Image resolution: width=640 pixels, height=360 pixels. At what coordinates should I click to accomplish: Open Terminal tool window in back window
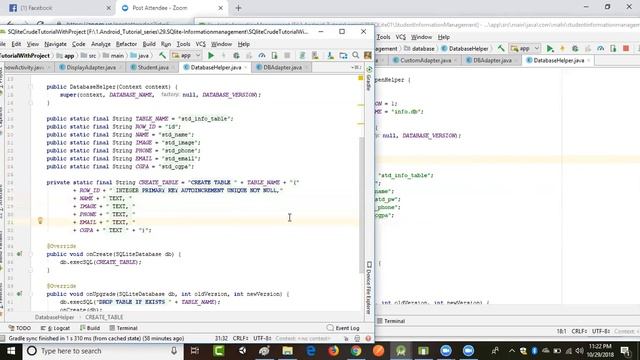pos(391,321)
